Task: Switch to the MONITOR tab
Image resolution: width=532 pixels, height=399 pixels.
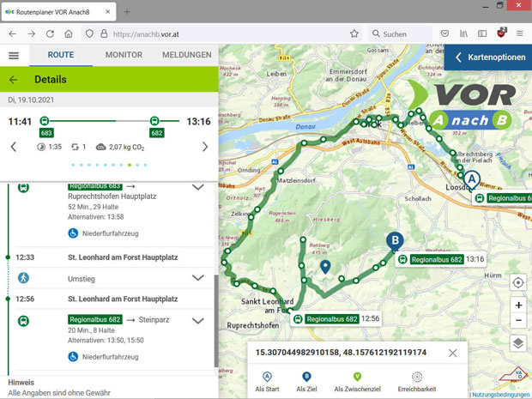Action: (x=124, y=55)
